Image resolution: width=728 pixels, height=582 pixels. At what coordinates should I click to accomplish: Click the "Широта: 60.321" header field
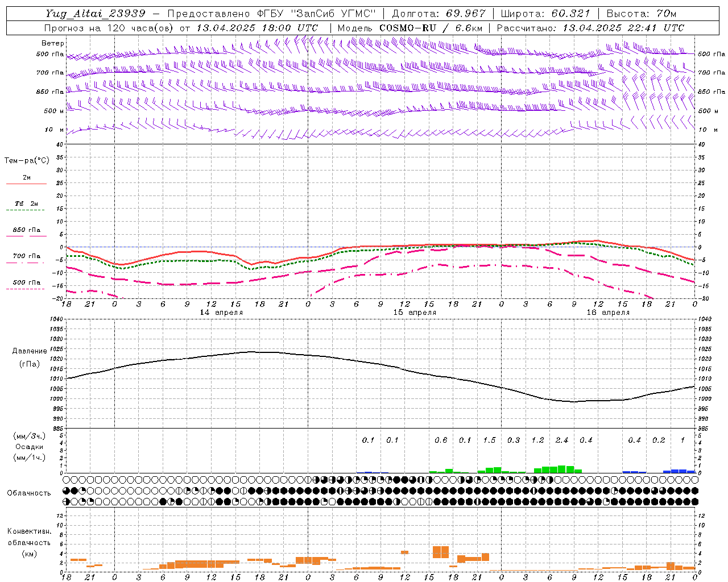[546, 13]
